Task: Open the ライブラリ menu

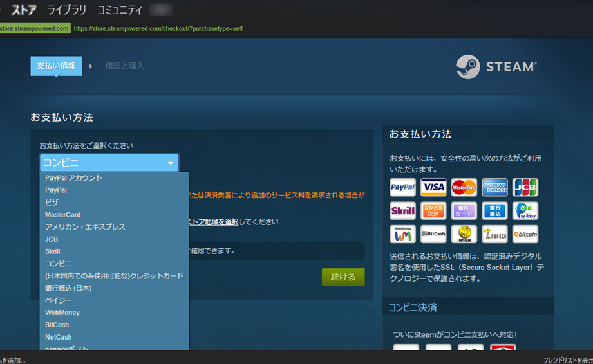Action: [x=67, y=10]
